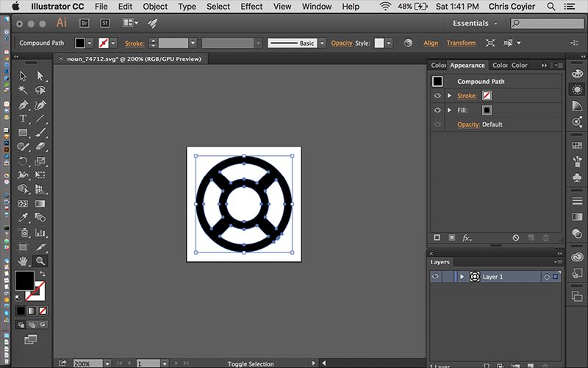588x368 pixels.
Task: Click the black Fill swatch in Appearance panel
Action: (487, 110)
